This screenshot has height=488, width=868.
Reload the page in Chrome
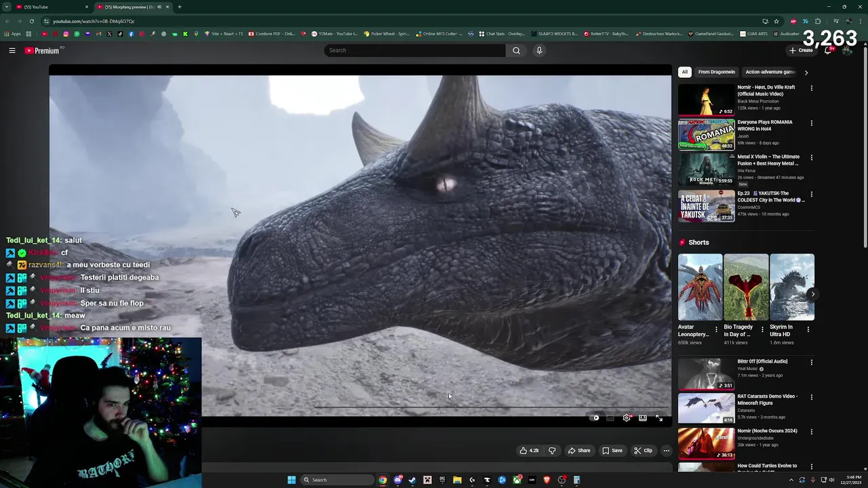pyautogui.click(x=31, y=21)
